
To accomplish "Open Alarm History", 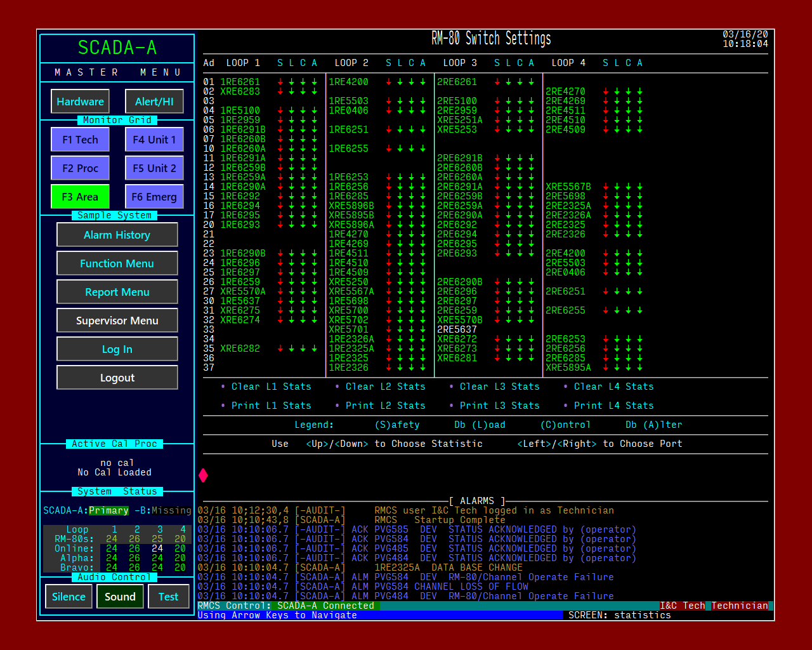I will click(x=117, y=235).
